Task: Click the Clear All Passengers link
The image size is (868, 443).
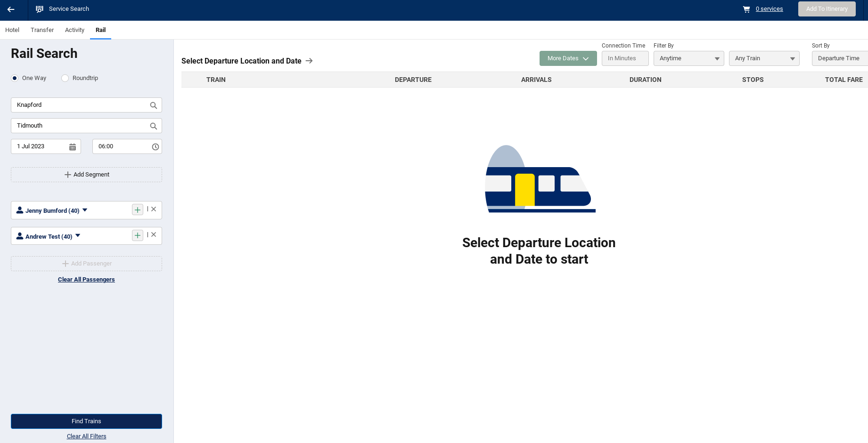Action: point(86,280)
